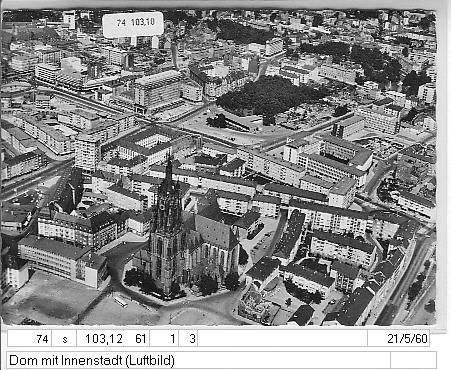Screen dimensions: 451x370
Task: Click the white 74 103,10 label on photo
Action: (133, 24)
